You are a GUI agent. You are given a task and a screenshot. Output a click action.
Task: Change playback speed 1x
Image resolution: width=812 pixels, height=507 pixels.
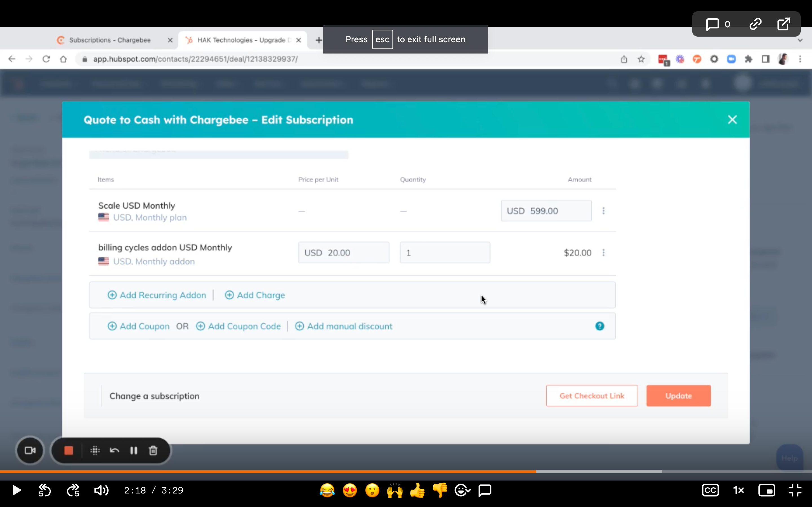tap(738, 490)
